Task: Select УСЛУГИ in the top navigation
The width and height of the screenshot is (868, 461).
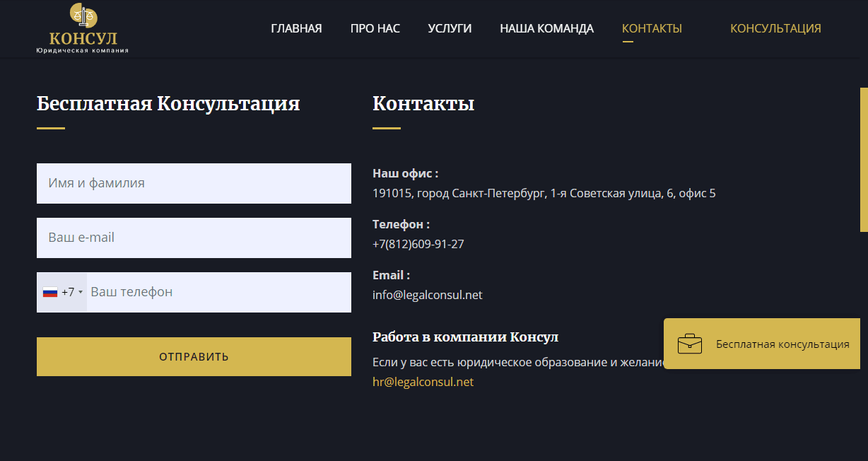Action: click(450, 28)
